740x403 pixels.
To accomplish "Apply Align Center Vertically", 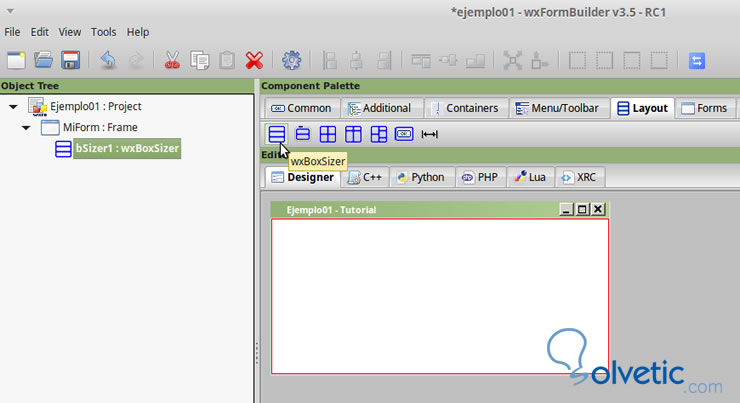I will 448,60.
